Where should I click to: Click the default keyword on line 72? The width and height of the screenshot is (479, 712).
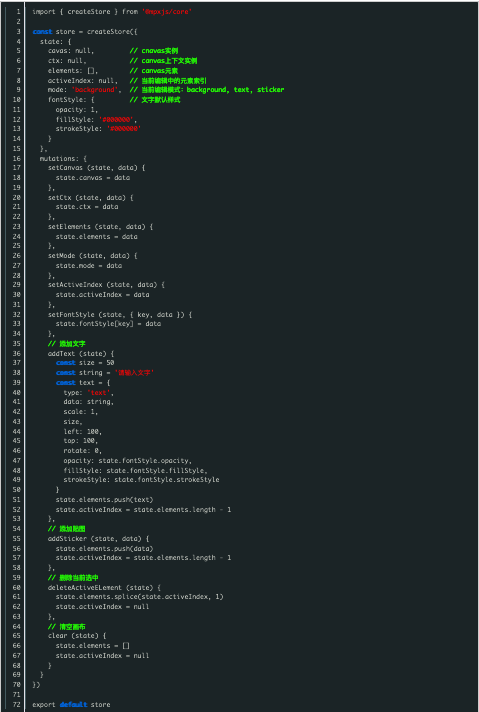coord(73,704)
